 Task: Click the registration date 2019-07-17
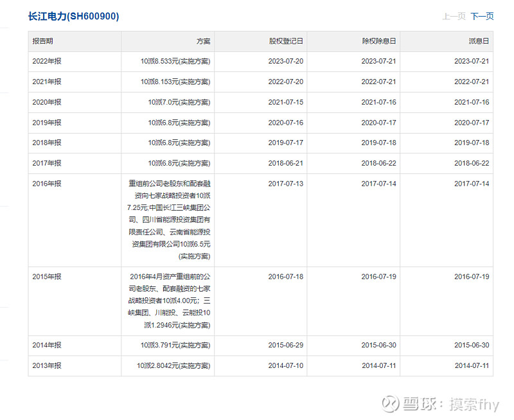tap(286, 143)
